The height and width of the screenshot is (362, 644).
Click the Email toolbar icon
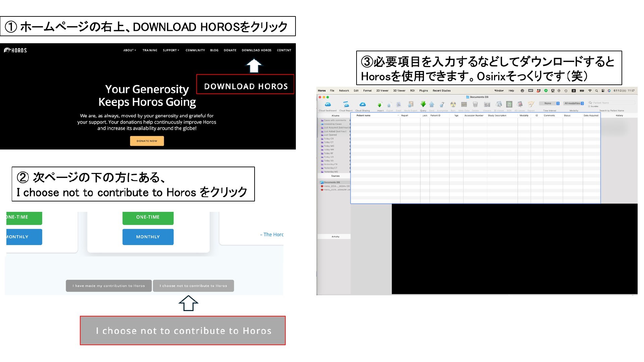[398, 105]
